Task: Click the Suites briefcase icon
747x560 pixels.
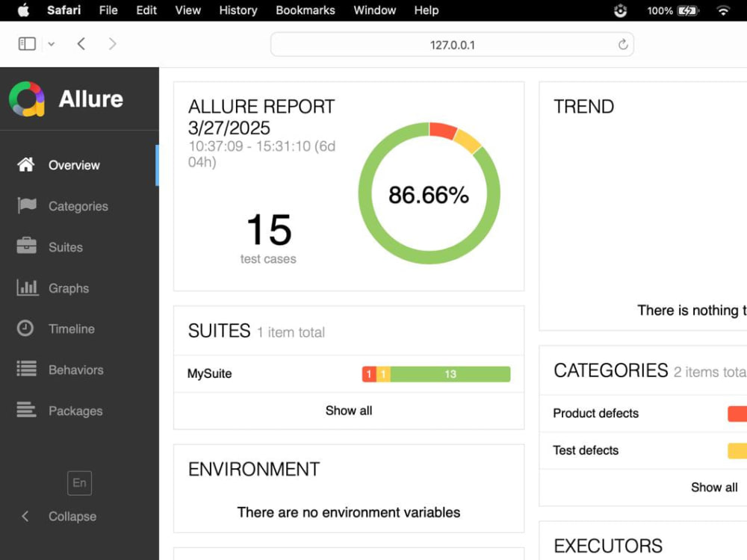Action: pos(26,246)
